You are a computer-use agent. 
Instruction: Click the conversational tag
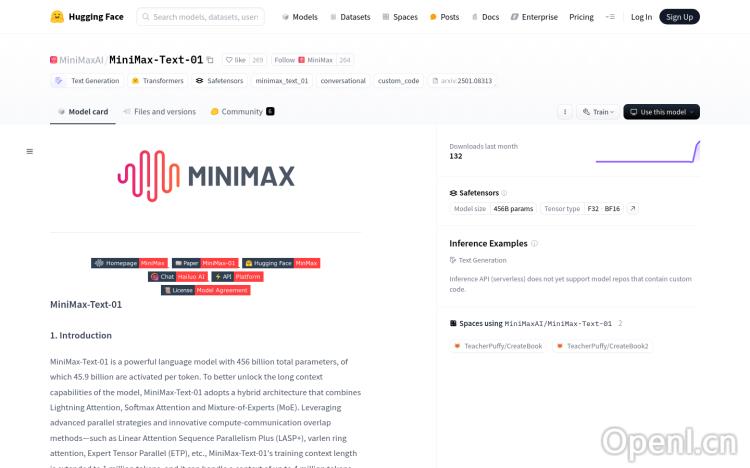343,81
